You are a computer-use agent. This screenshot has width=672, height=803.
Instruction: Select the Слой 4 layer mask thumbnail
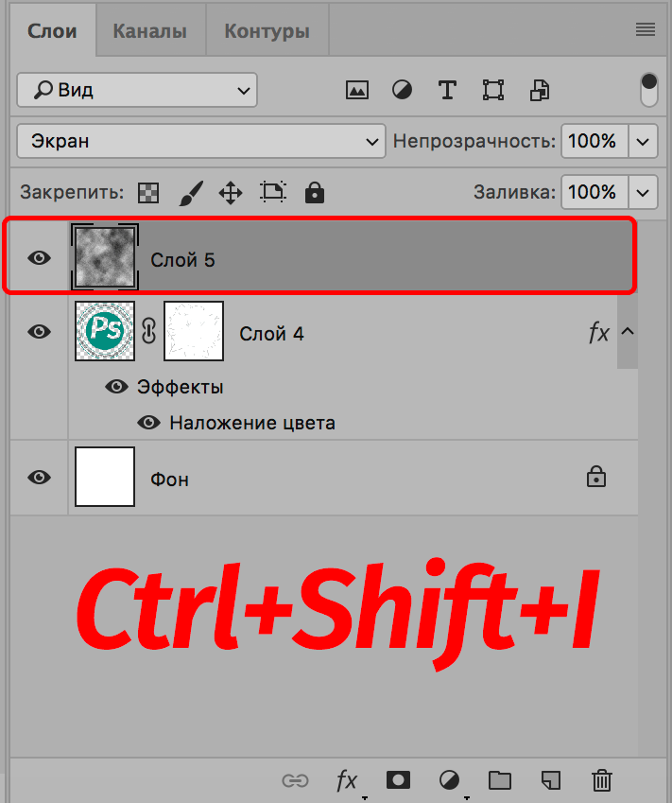coord(194,331)
